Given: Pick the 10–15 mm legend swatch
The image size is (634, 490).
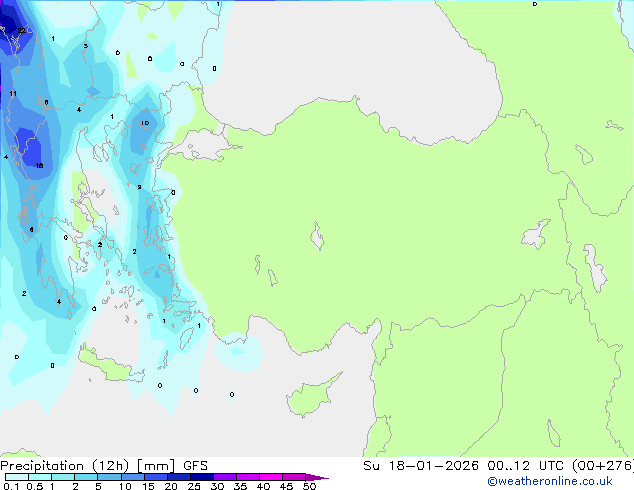Looking at the screenshot, I should [133, 477].
